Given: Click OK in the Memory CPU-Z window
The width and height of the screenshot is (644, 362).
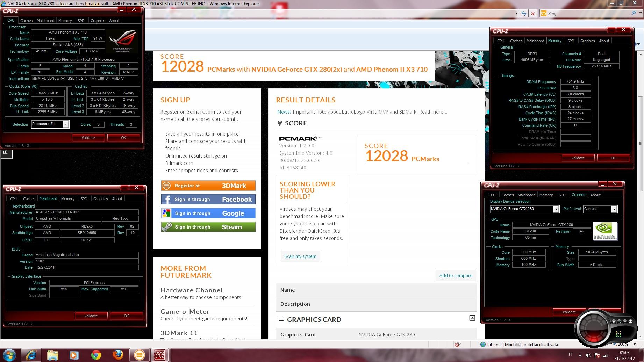Looking at the screenshot, I should (613, 158).
